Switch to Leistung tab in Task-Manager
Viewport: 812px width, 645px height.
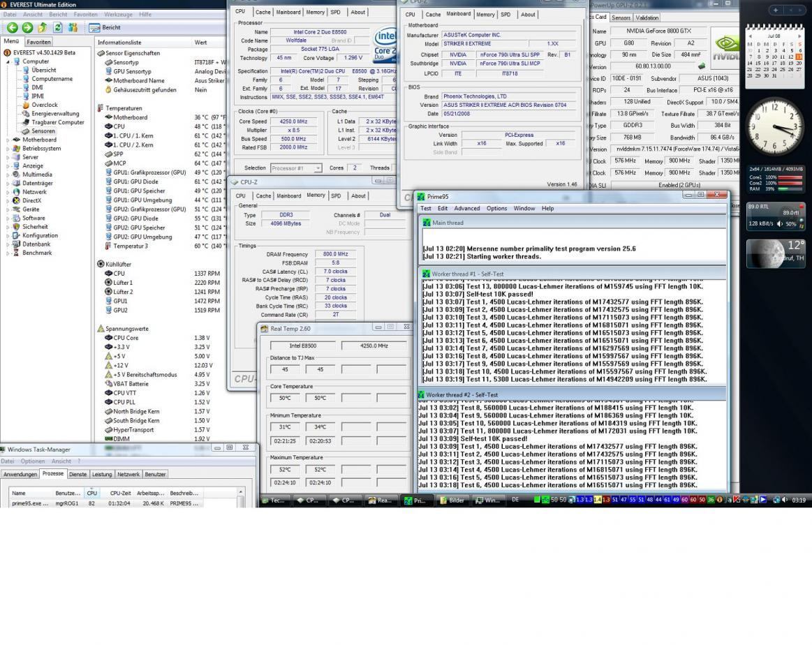(x=102, y=475)
